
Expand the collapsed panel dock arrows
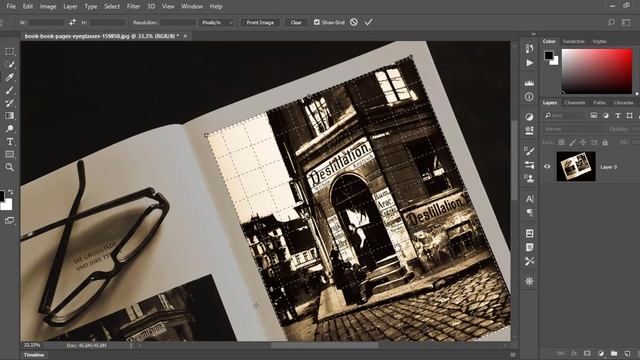[533, 34]
